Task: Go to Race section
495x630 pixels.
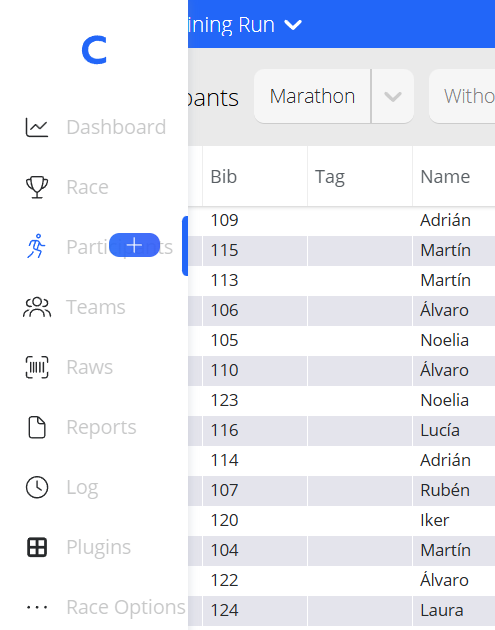Action: point(88,187)
